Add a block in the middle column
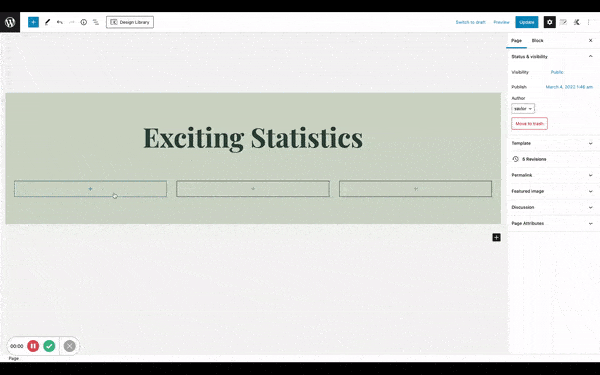 [253, 189]
